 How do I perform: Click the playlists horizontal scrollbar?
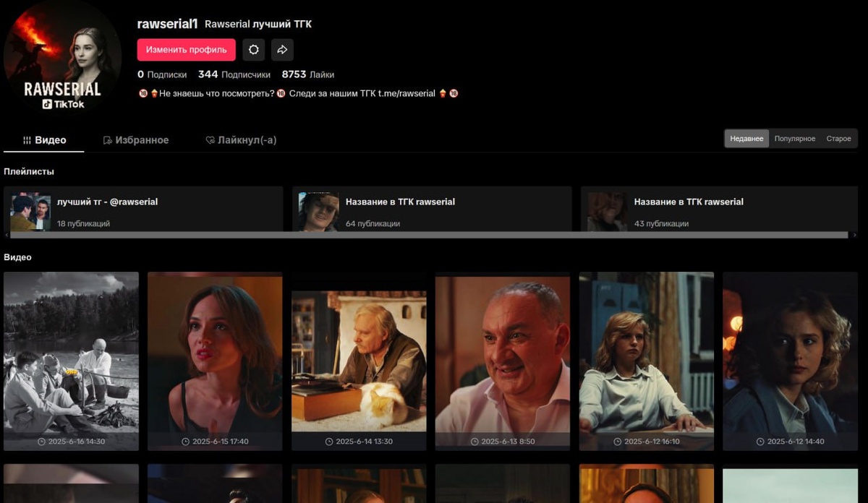[x=429, y=235]
